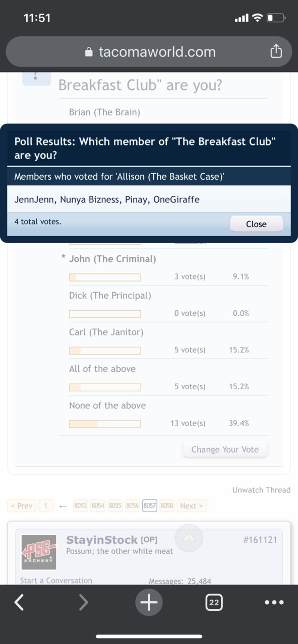This screenshot has width=298, height=644.
Task: Go back with browser back arrow
Action: click(19, 602)
